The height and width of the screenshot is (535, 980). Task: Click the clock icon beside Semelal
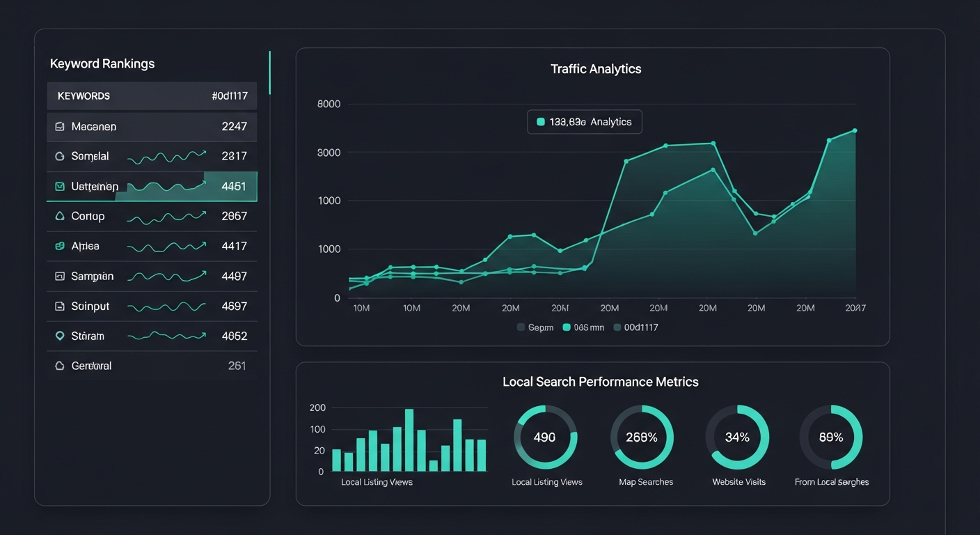(61, 156)
